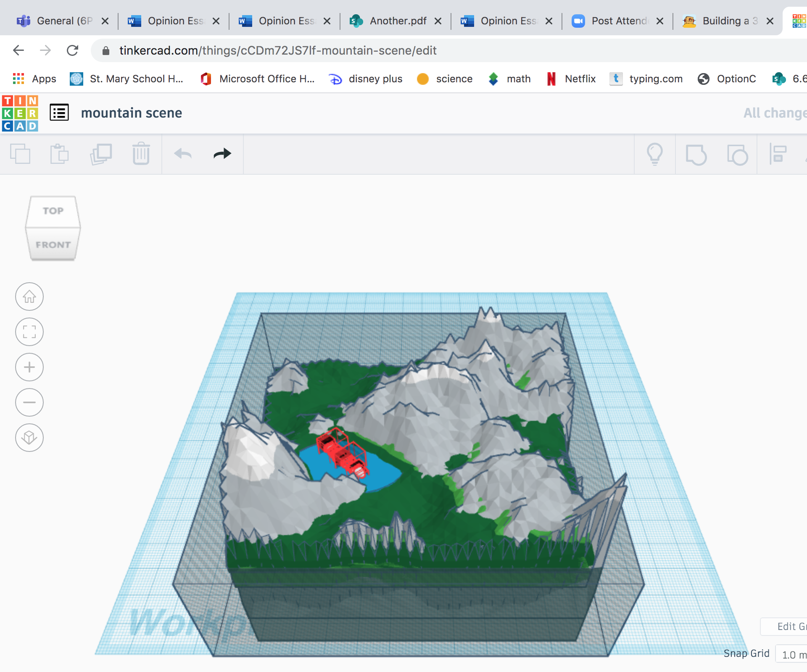Group the selected shapes

696,154
